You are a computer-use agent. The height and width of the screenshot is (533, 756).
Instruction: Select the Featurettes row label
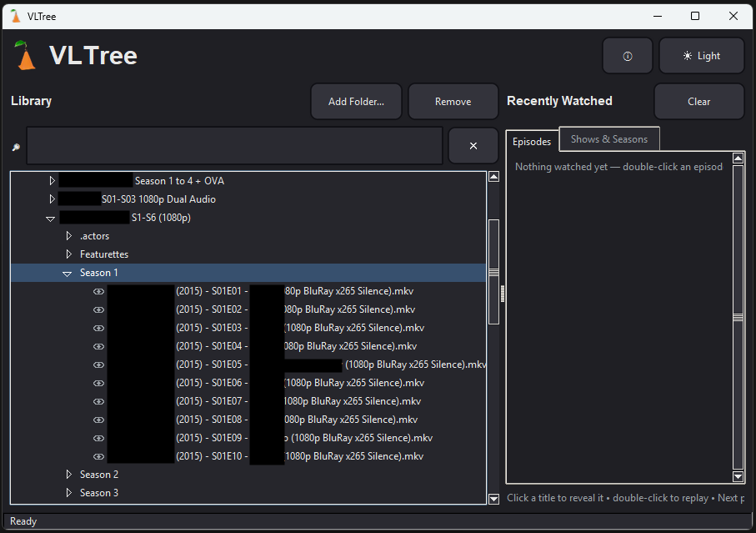pyautogui.click(x=104, y=254)
